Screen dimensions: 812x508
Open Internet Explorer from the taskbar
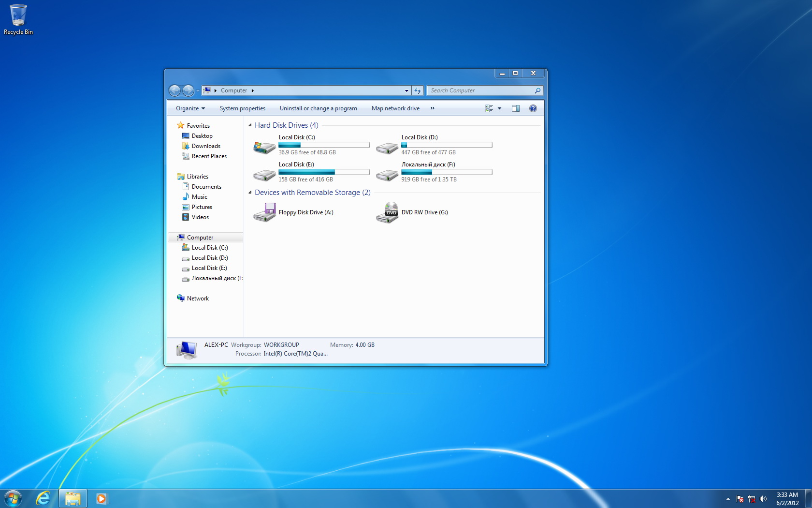click(43, 498)
